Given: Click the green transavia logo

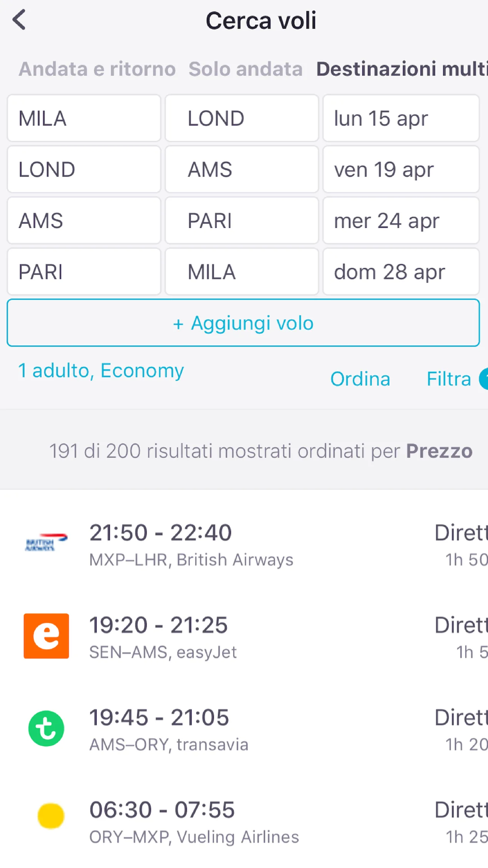Looking at the screenshot, I should pos(46,728).
